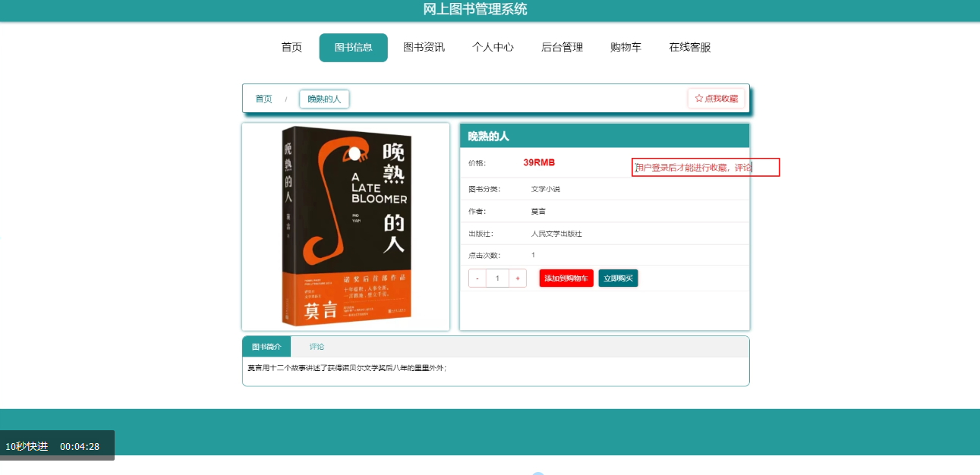Open the 图书资讯 menu item
This screenshot has height=475, width=980.
pyautogui.click(x=424, y=47)
